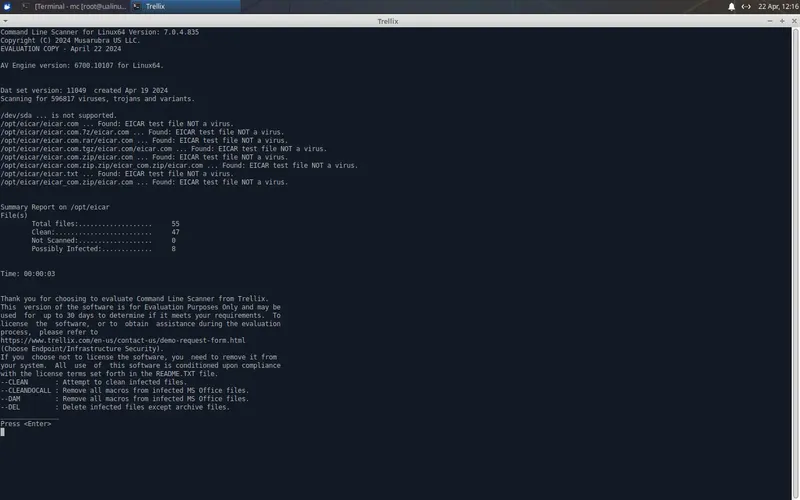Click the 'eicar.com.tgz/eicar.com/eicar.com' result line
Image resolution: width=800 pixels, height=500 pixels.
(164, 149)
